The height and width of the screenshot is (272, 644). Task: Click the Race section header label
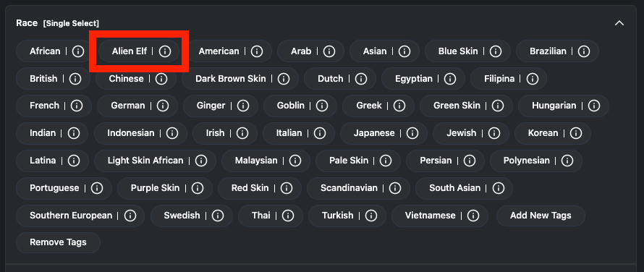click(27, 23)
